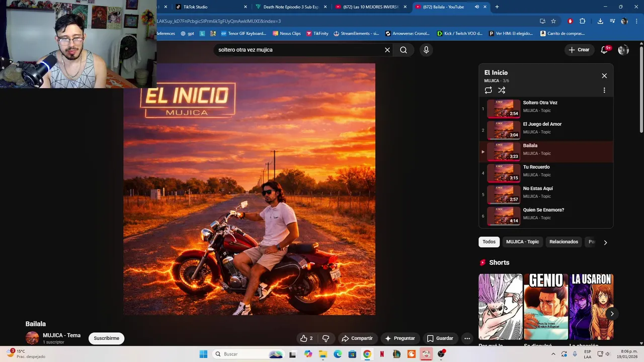Open File Explorer from taskbar
644x362 pixels.
pos(323,354)
